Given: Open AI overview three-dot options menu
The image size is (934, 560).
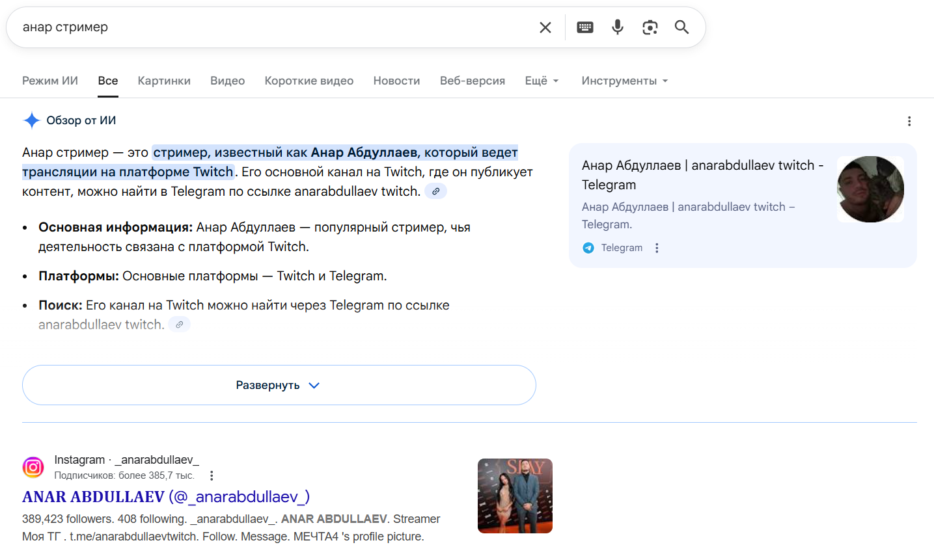Looking at the screenshot, I should coord(909,121).
